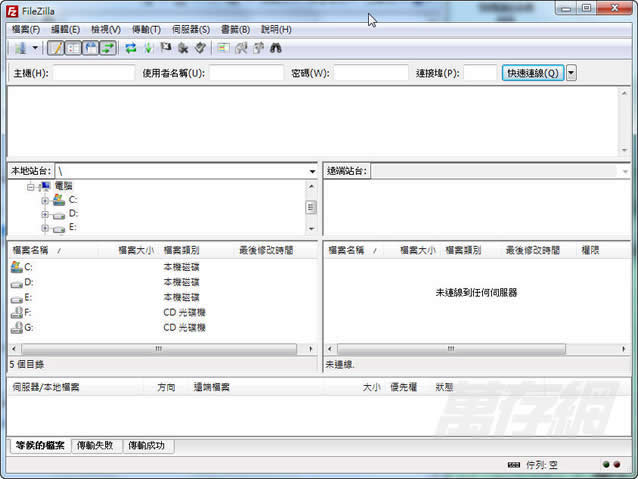Sort local list by 檔案大小 column

tap(136, 250)
